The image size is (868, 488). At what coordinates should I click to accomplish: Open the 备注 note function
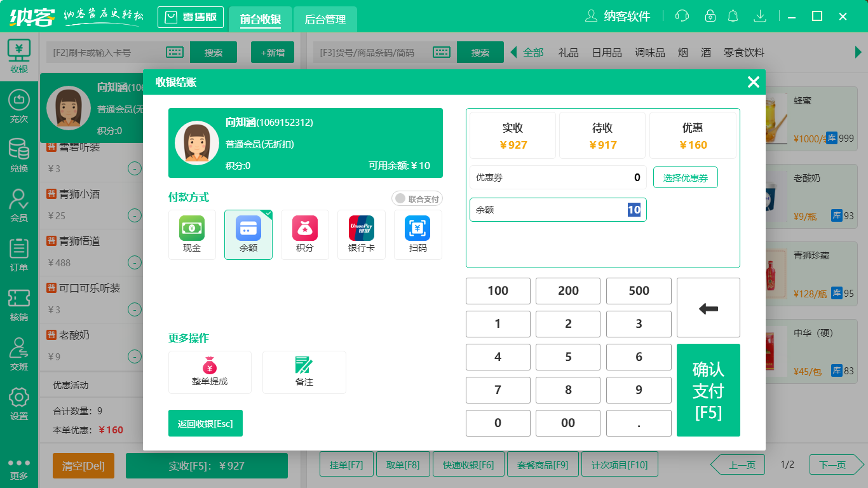304,372
